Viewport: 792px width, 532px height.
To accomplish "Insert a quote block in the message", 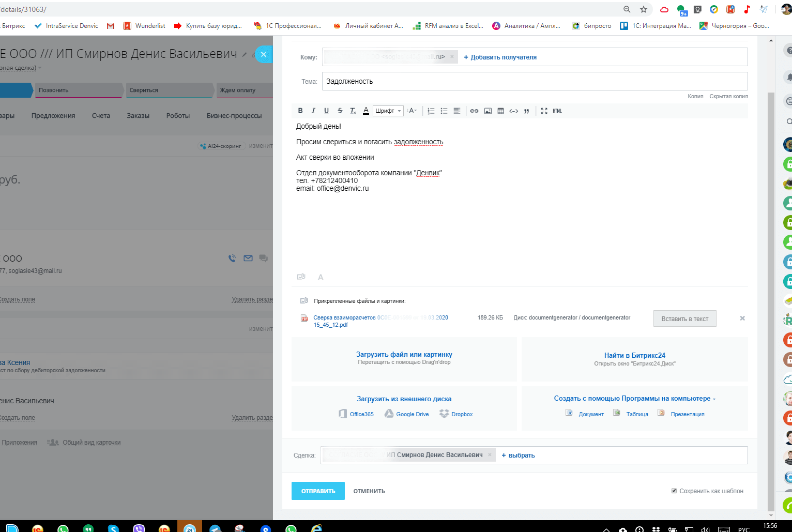I will (x=526, y=111).
